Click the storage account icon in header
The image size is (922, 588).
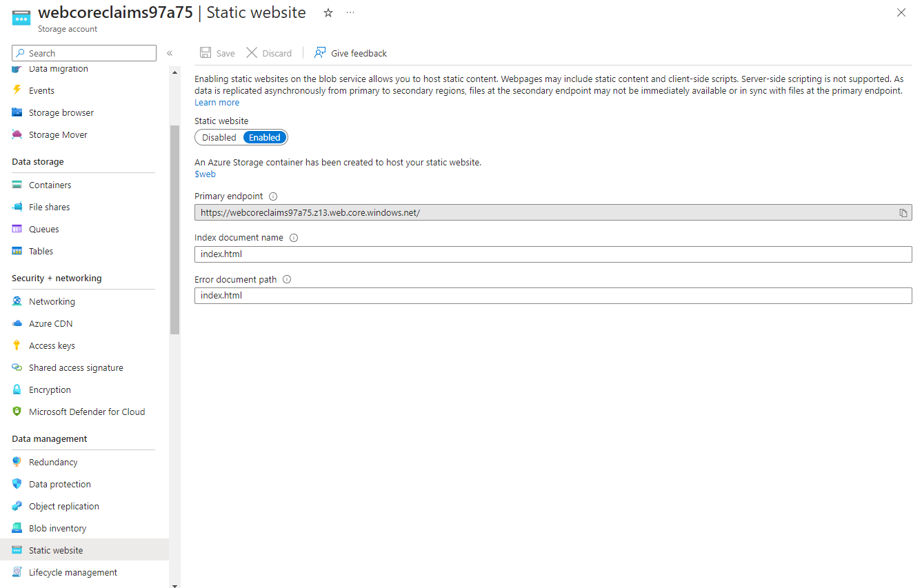tap(21, 19)
